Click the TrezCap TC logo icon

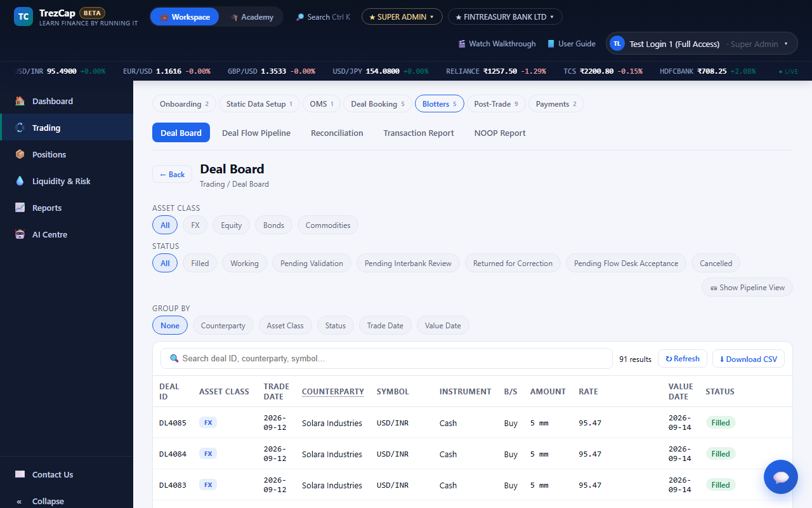[23, 17]
